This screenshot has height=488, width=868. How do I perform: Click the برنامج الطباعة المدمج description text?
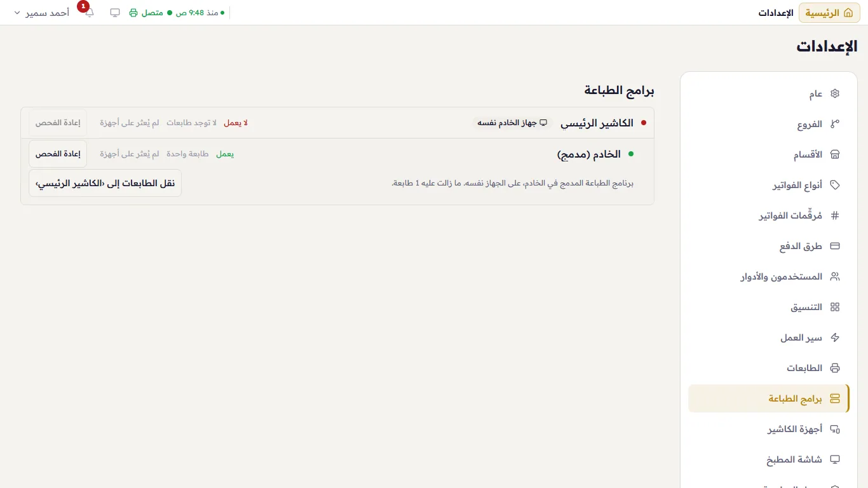tap(512, 183)
